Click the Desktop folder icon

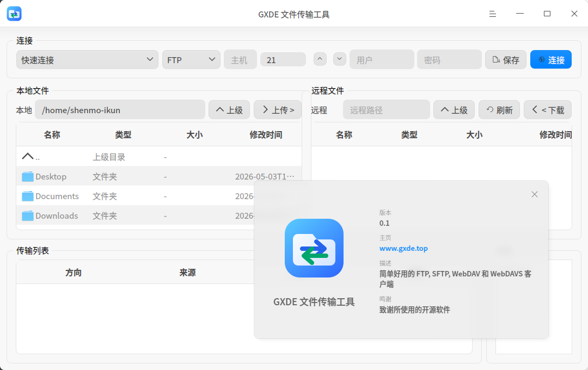pyautogui.click(x=27, y=176)
